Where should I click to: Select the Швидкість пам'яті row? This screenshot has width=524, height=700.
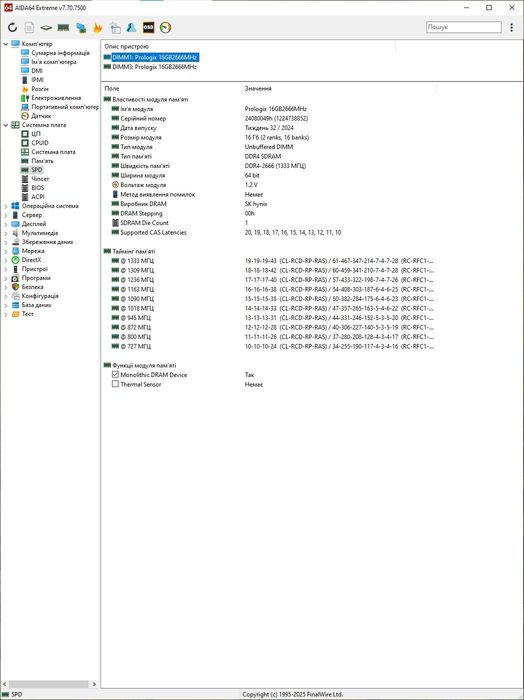[268, 166]
